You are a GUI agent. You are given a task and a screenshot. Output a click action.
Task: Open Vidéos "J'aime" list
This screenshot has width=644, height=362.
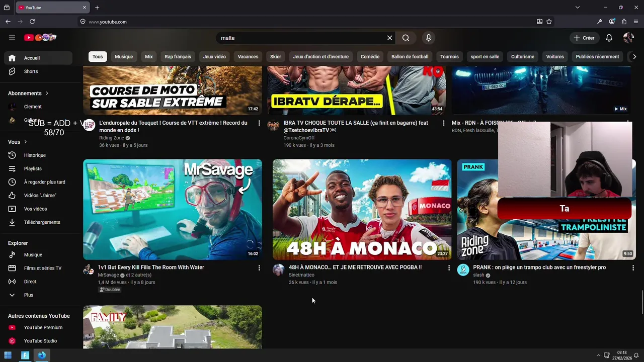point(38,195)
